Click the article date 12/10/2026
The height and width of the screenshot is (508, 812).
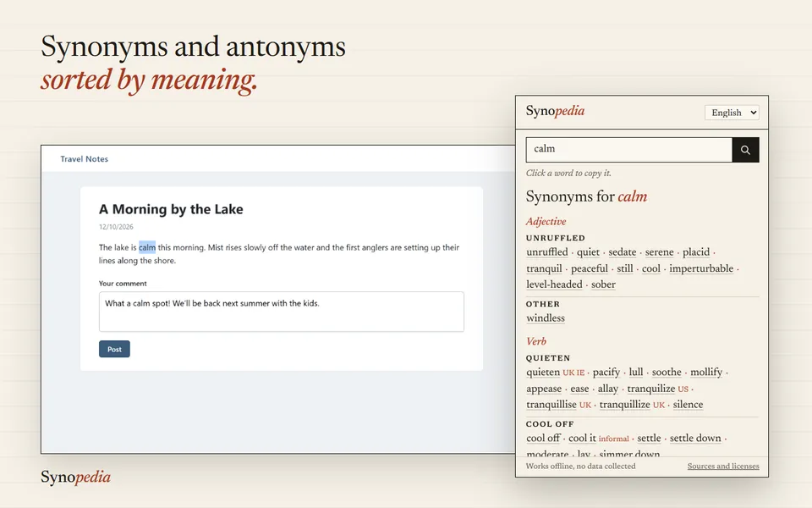pyautogui.click(x=116, y=227)
